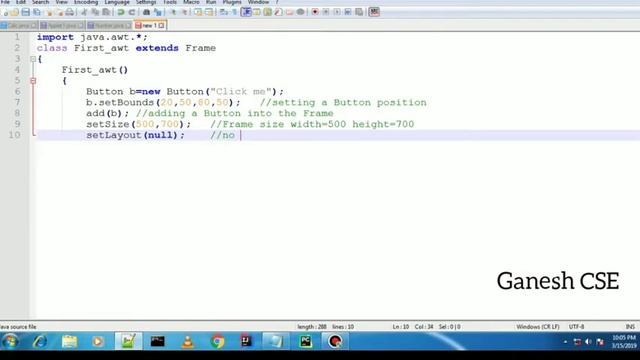Open the Replace toolbar icon

pyautogui.click(x=158, y=12)
